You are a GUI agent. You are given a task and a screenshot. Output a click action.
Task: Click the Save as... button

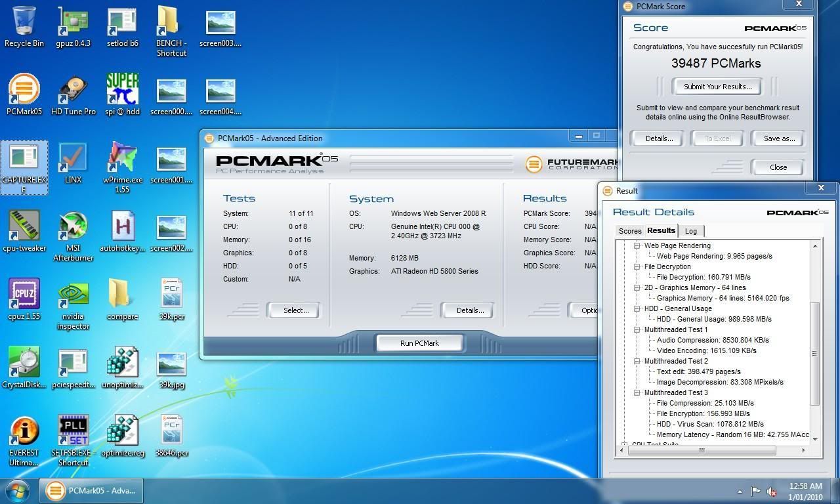pyautogui.click(x=779, y=138)
